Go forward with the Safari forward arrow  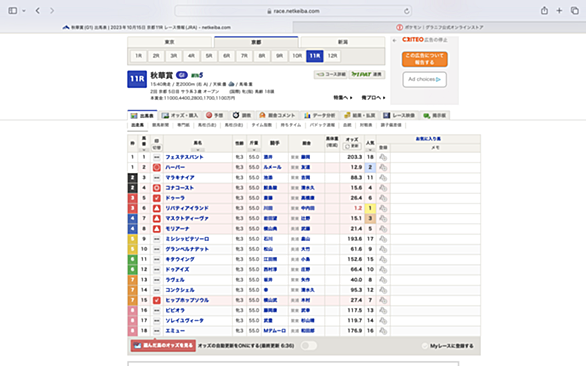[52, 10]
